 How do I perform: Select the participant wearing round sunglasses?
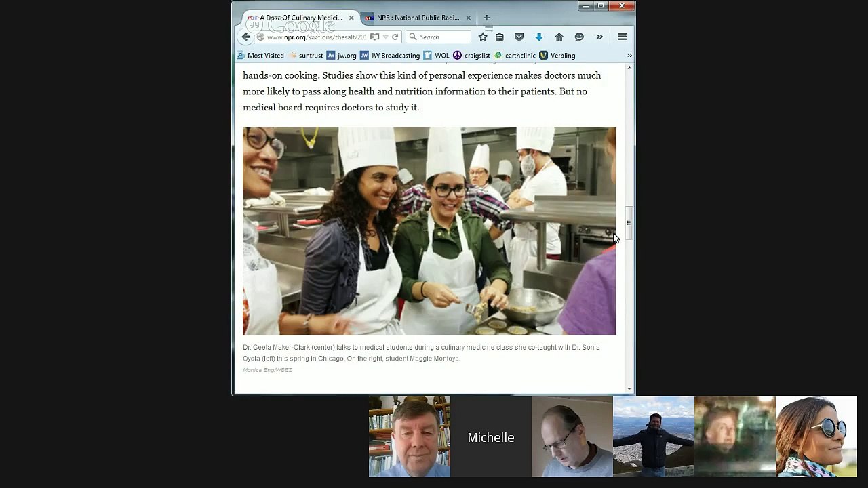[816, 436]
